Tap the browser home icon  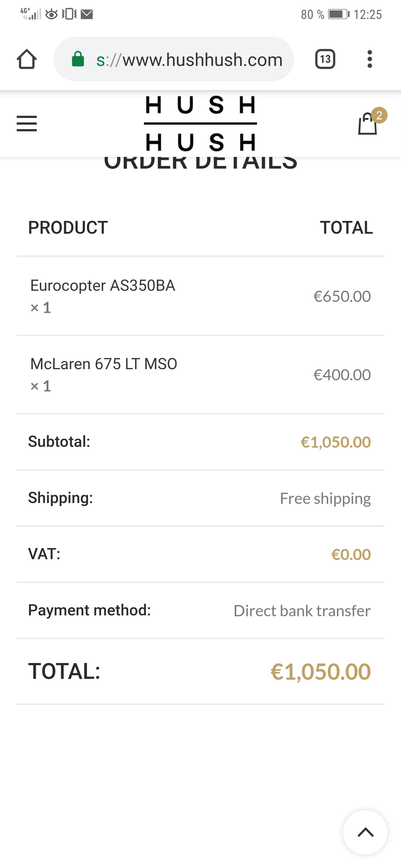[27, 59]
